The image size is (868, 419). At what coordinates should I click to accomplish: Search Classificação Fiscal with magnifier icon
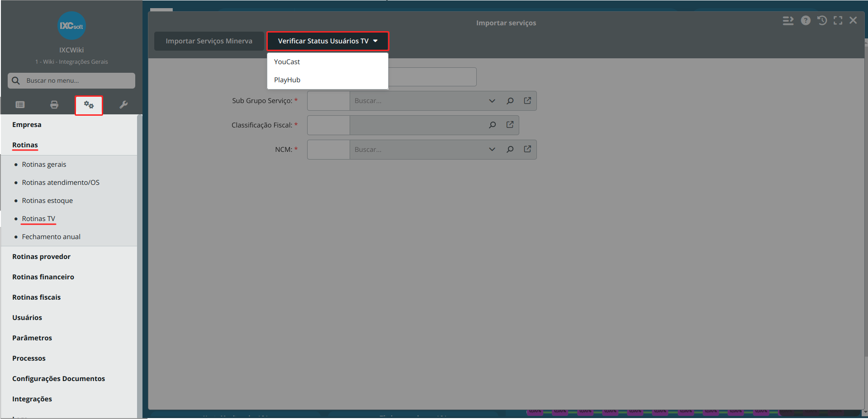492,125
